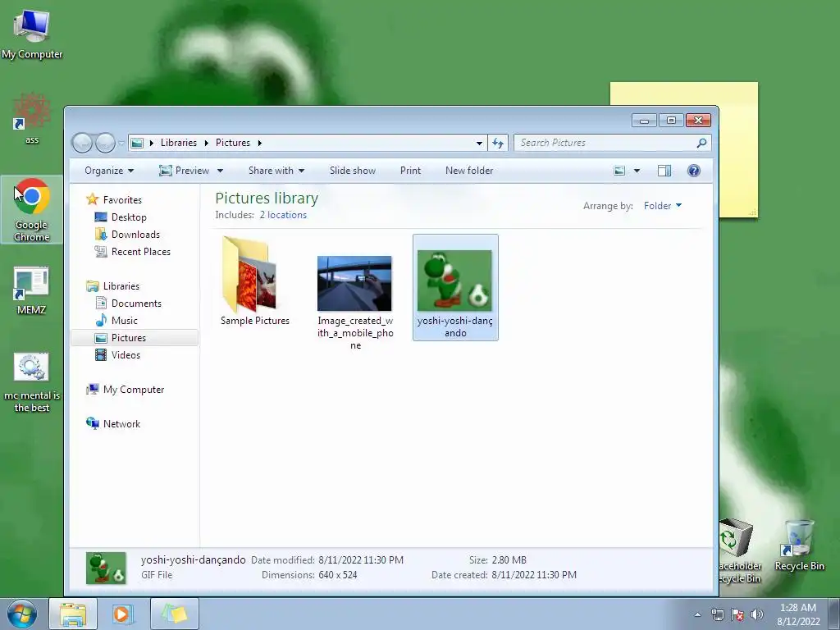Screen dimensions: 840x630
Task: Create a New folder
Action: coord(469,171)
